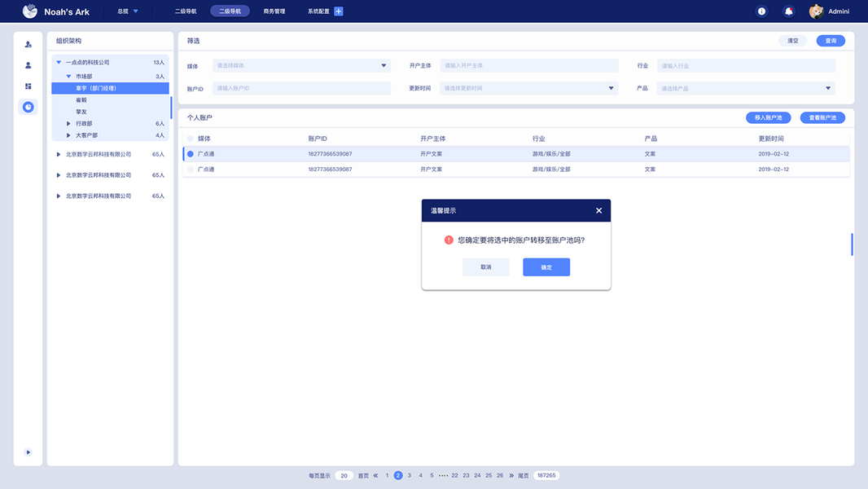Click the plus icon beside 系统配置
This screenshot has width=868, height=489.
[x=338, y=11]
